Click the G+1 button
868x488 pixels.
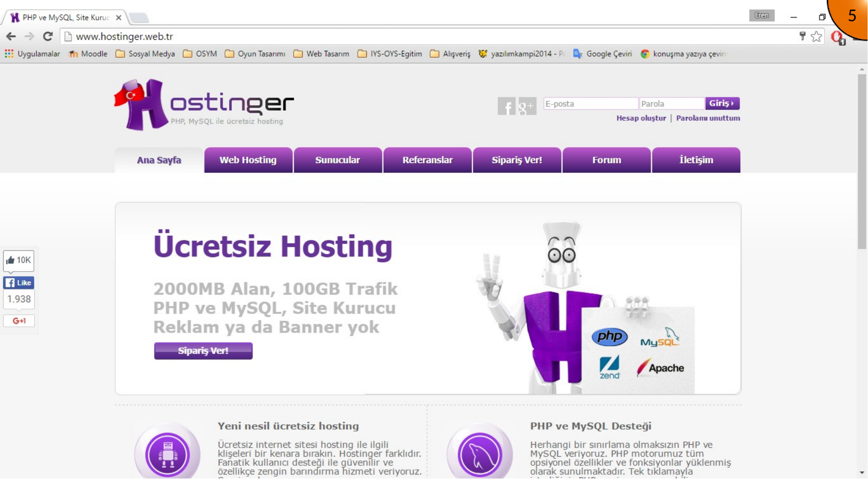19,321
